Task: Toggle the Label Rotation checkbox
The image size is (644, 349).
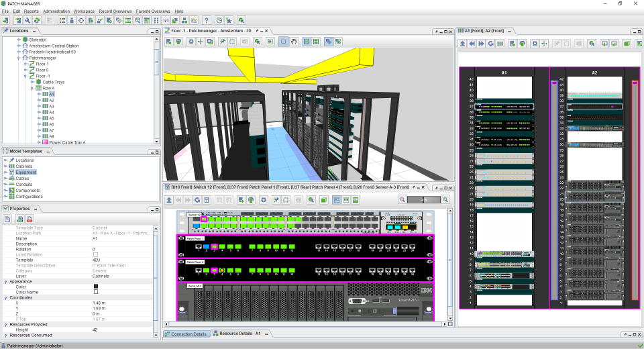Action: click(x=95, y=254)
